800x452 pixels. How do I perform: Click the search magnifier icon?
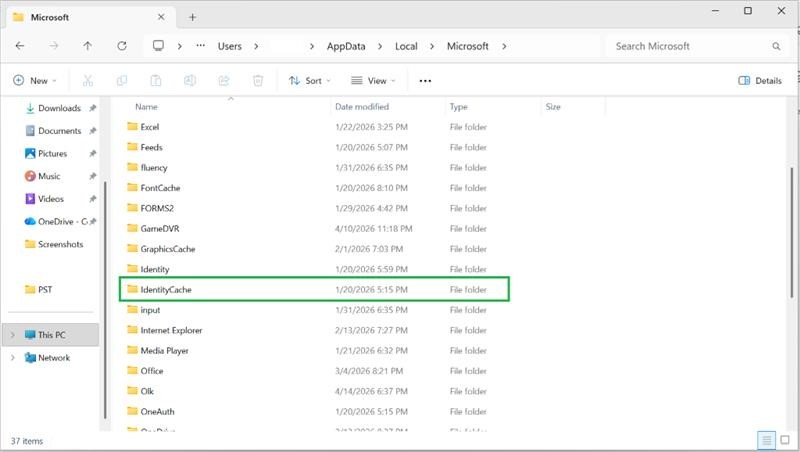pos(776,46)
